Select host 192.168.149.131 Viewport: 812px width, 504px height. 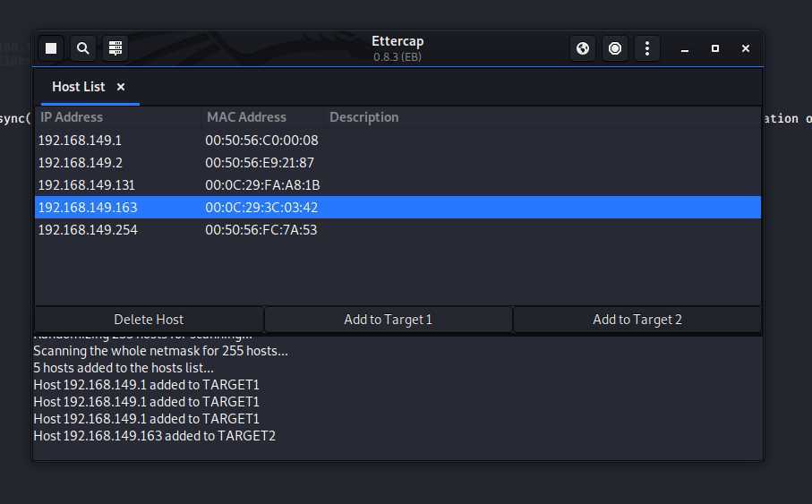pyautogui.click(x=397, y=185)
